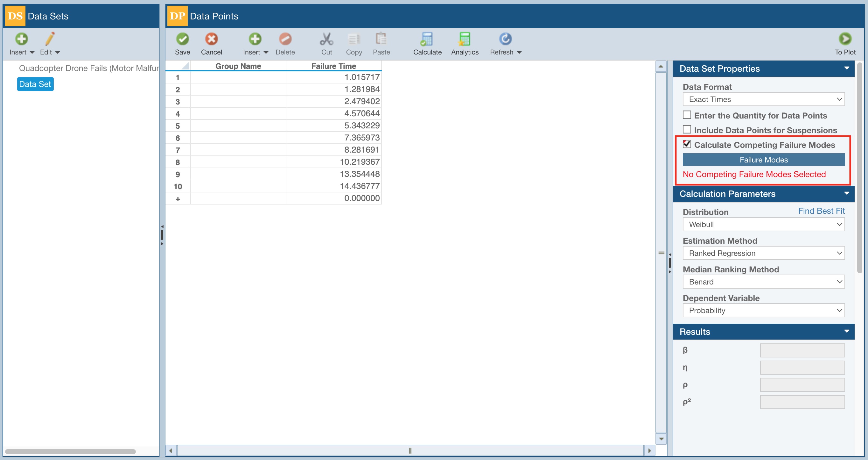Viewport: 868px width, 460px height.
Task: Click the horizontal scrollbar under data grid
Action: pyautogui.click(x=410, y=450)
